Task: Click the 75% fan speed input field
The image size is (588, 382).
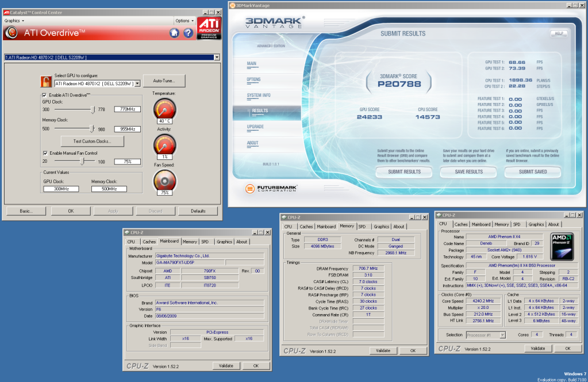Action: click(128, 162)
